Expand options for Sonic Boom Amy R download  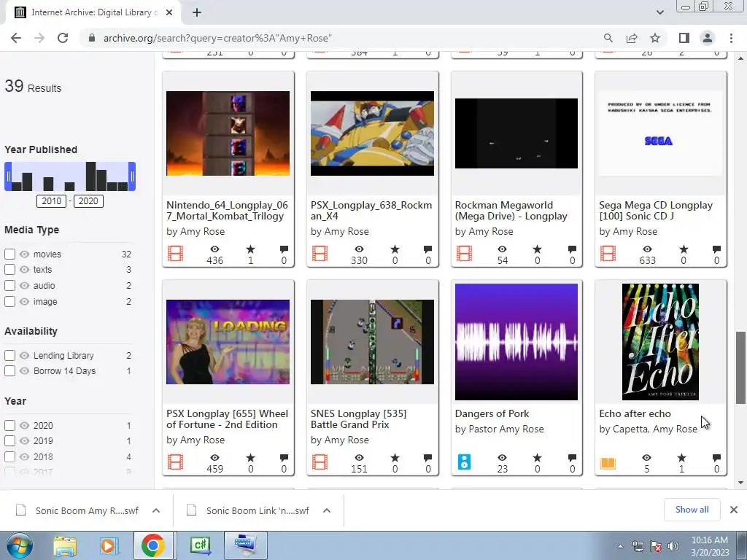156,510
